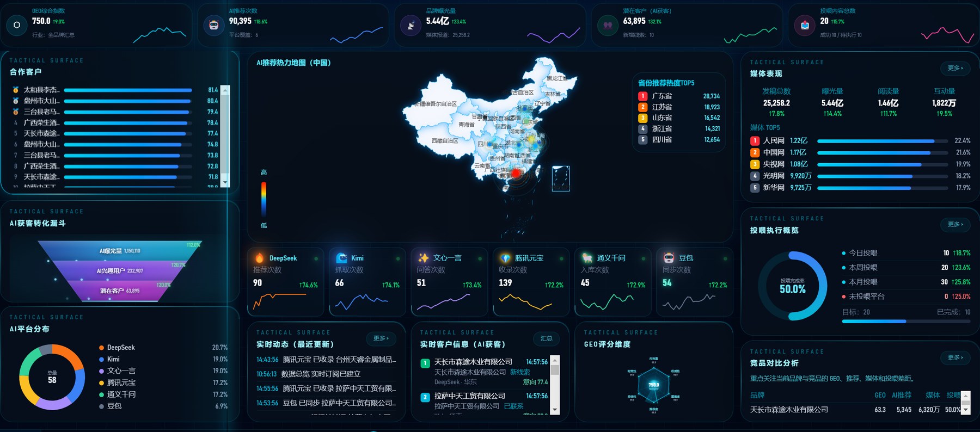This screenshot has height=432, width=980.
Task: Click the rank 3 badge beside 央视网
Action: coord(755,164)
